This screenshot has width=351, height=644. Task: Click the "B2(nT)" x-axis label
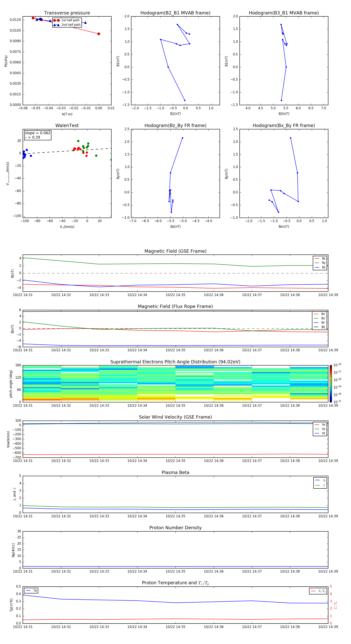point(175,114)
